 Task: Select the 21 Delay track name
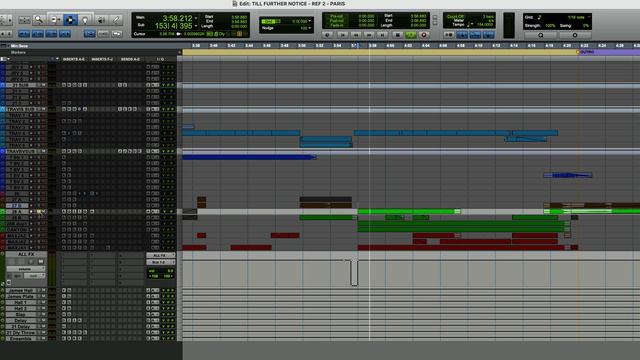(20, 327)
